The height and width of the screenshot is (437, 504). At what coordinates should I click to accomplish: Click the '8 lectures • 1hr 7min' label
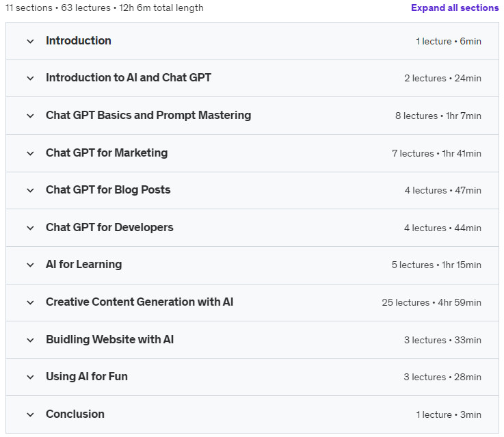(438, 116)
